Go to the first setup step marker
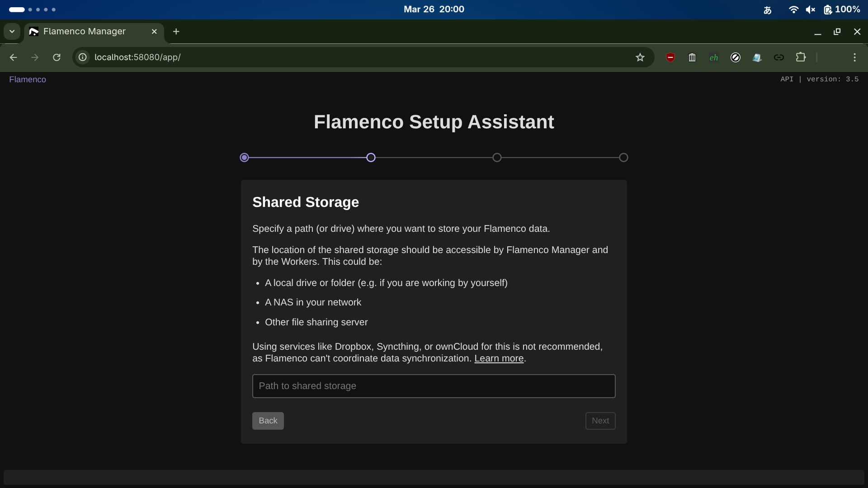This screenshot has height=488, width=868. pos(245,158)
